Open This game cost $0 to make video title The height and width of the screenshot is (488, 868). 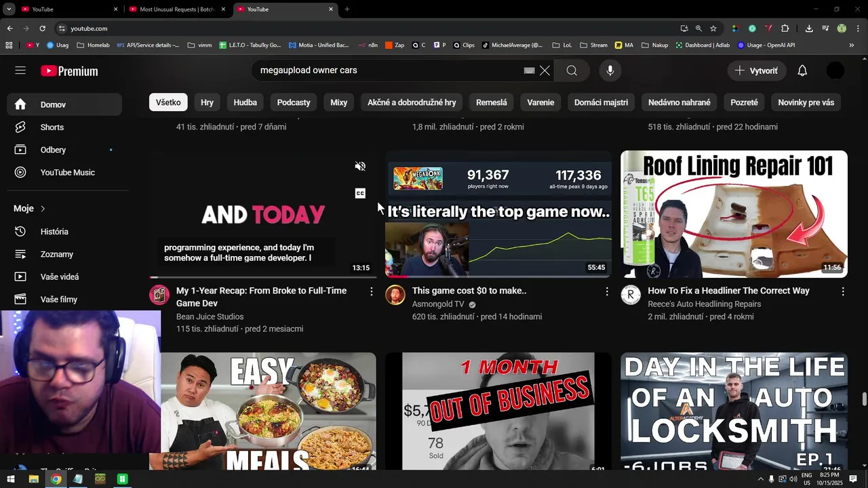coord(469,291)
